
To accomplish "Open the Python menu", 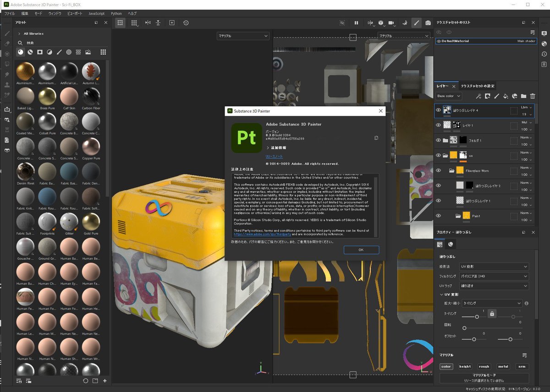I will point(116,13).
